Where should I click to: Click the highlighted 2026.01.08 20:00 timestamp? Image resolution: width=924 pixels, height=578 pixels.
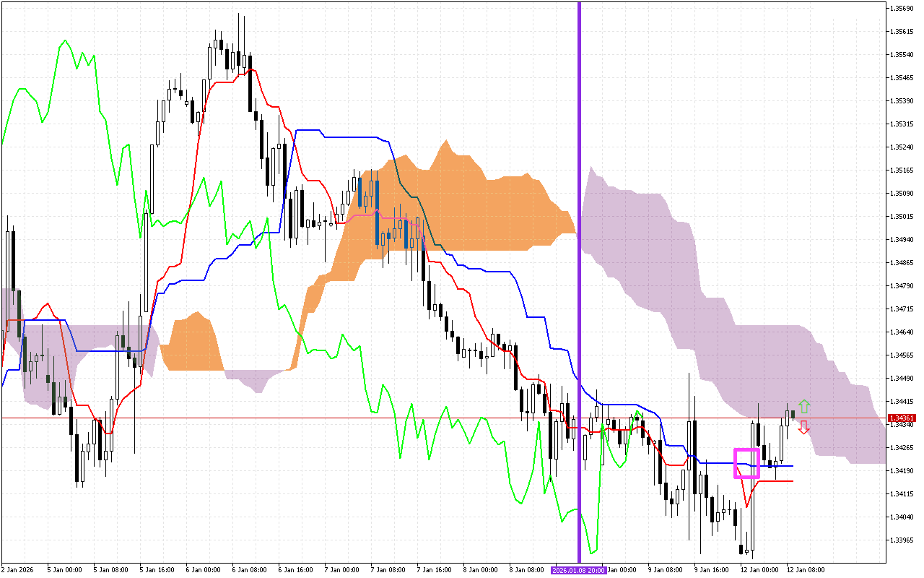[577, 570]
